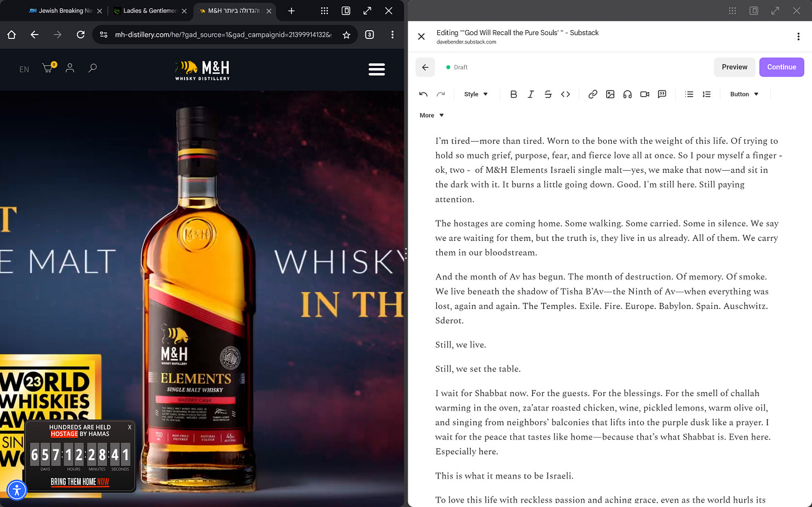The width and height of the screenshot is (812, 507).
Task: Click the Continue button
Action: (781, 67)
